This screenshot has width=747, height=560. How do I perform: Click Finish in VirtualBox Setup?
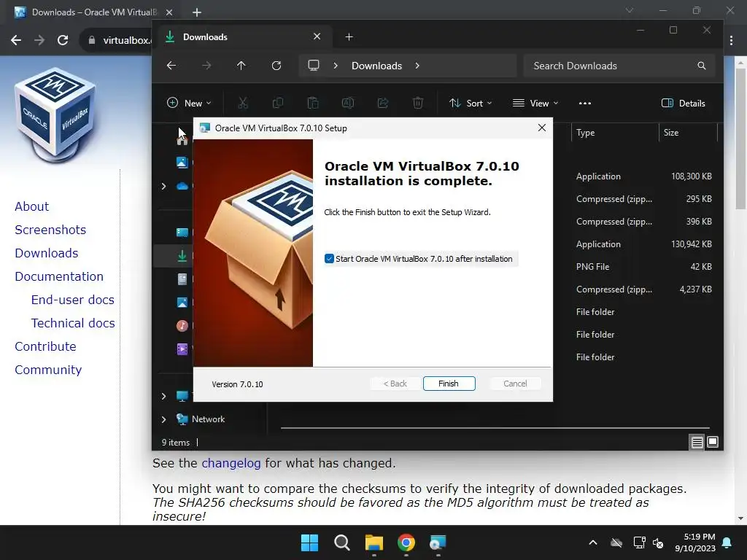(449, 384)
